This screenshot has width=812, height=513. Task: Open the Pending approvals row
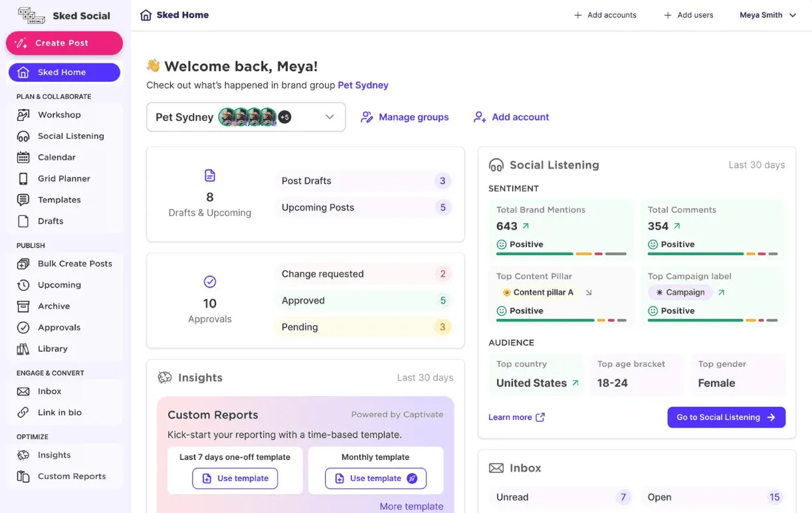(363, 327)
